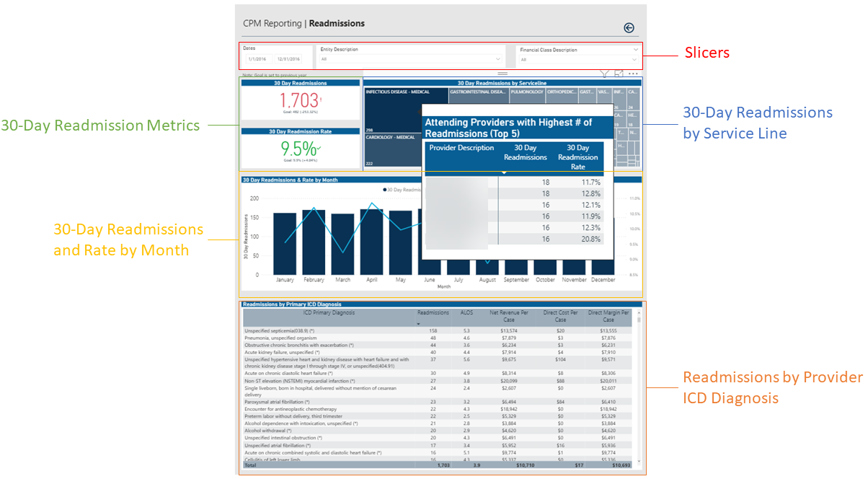This screenshot has height=479, width=868.
Task: Click the drag handle above the treemap
Action: click(x=502, y=74)
